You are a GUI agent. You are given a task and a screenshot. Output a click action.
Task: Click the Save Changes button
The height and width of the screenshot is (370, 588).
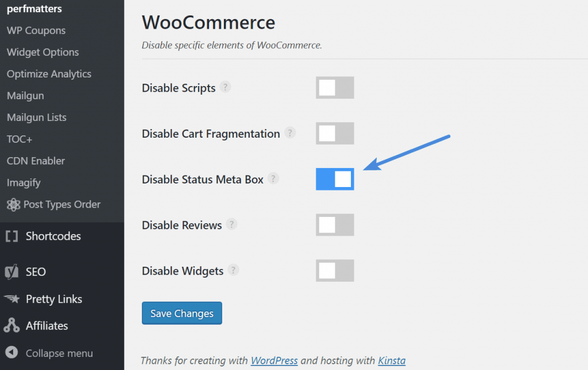tap(181, 313)
